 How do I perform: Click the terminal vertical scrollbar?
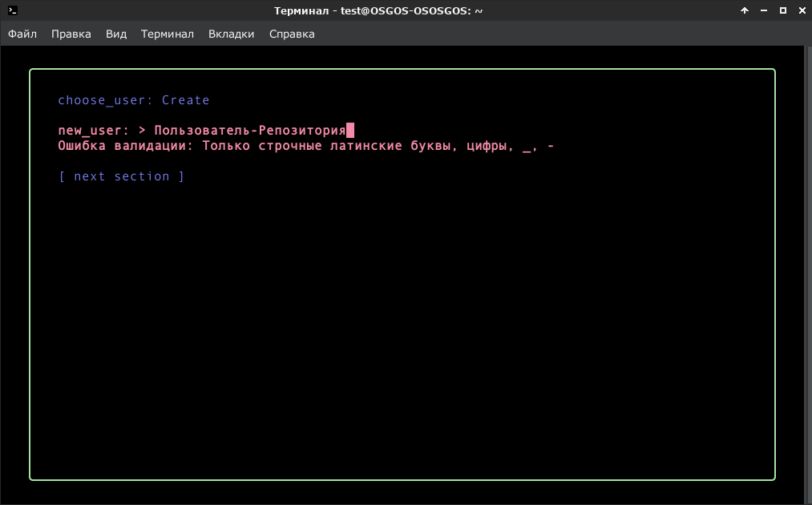point(808,274)
